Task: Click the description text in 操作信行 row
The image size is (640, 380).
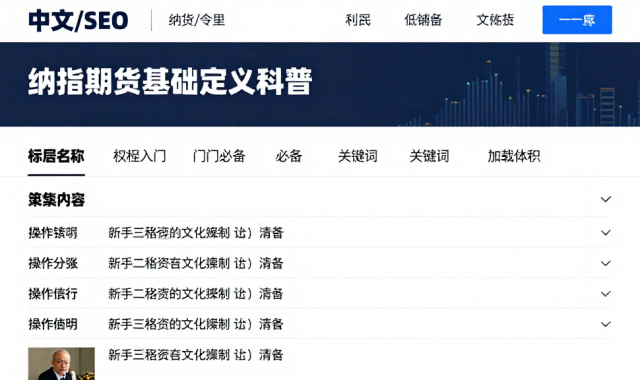Action: click(x=196, y=294)
